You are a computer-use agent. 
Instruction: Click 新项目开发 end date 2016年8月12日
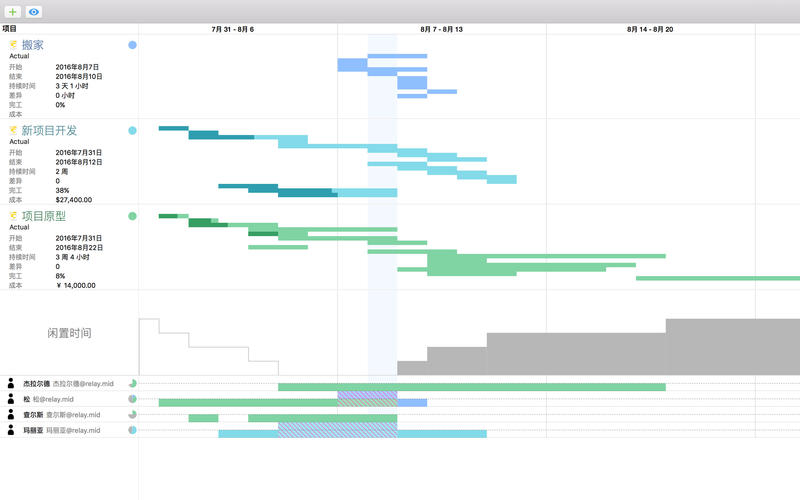click(79, 162)
